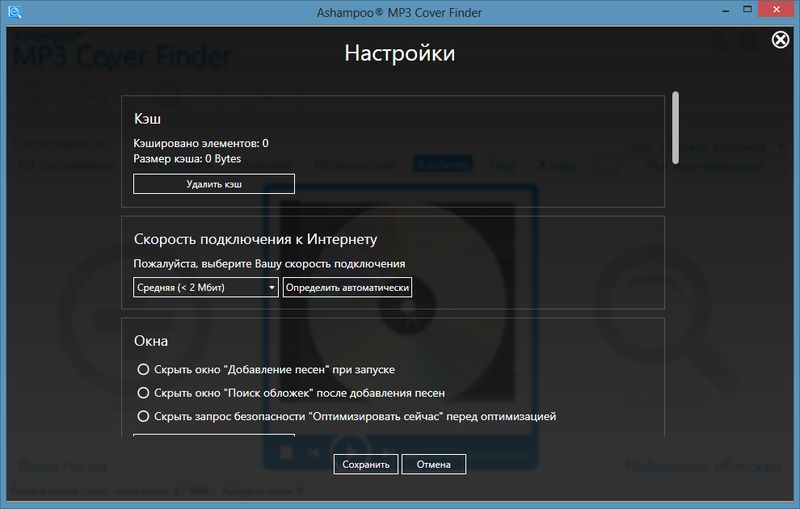The image size is (800, 509).
Task: Click 'Скорость подключения к Интернету' heading
Action: (x=256, y=239)
